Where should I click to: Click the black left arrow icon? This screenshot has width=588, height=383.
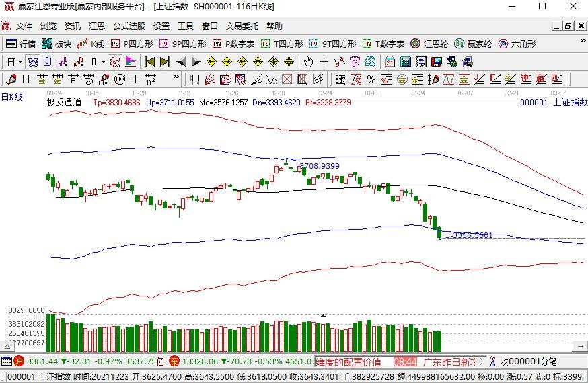click(181, 62)
